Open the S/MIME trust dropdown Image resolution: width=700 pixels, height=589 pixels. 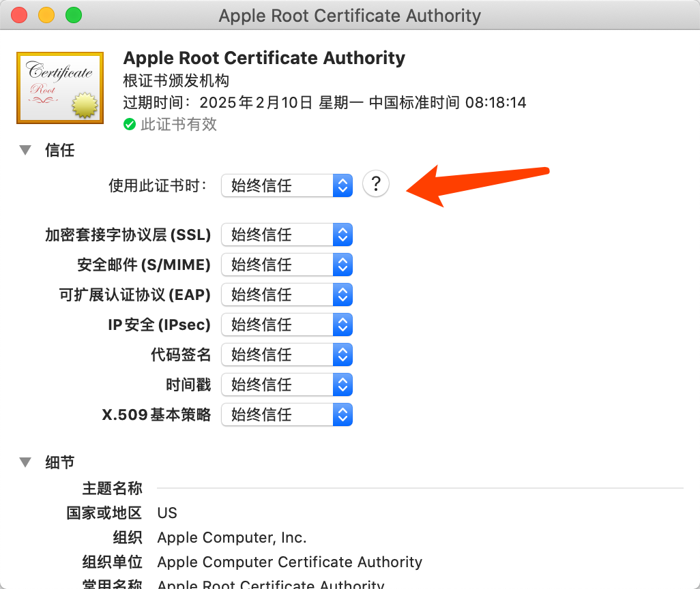[287, 265]
